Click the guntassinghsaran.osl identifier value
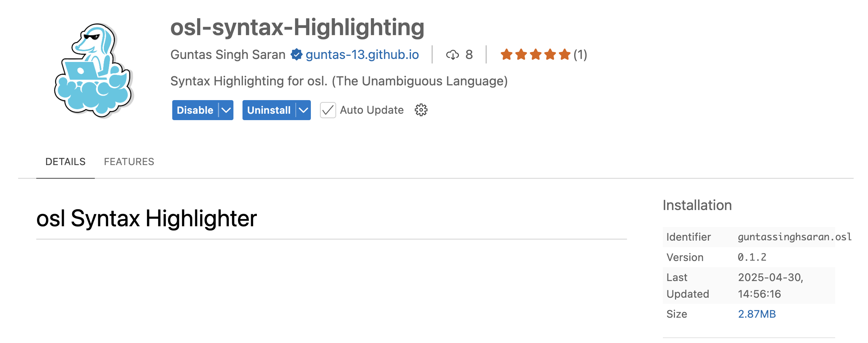868x343 pixels. coord(795,237)
